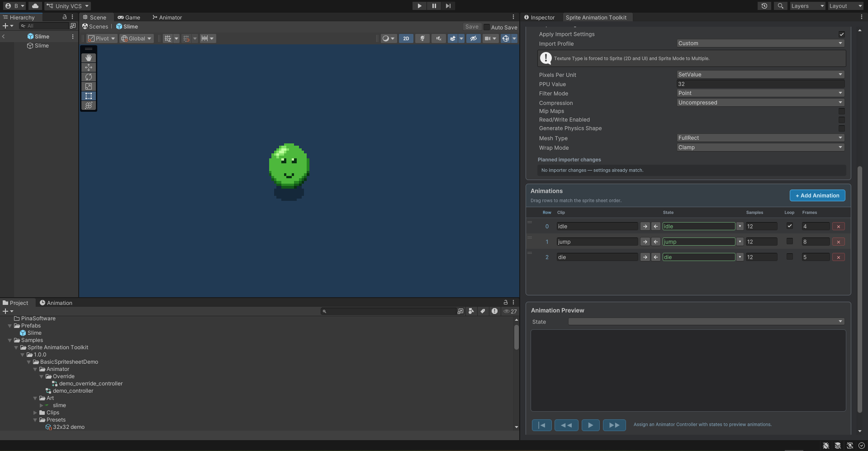This screenshot has height=451, width=868.
Task: Select the Rect tool
Action: point(89,96)
